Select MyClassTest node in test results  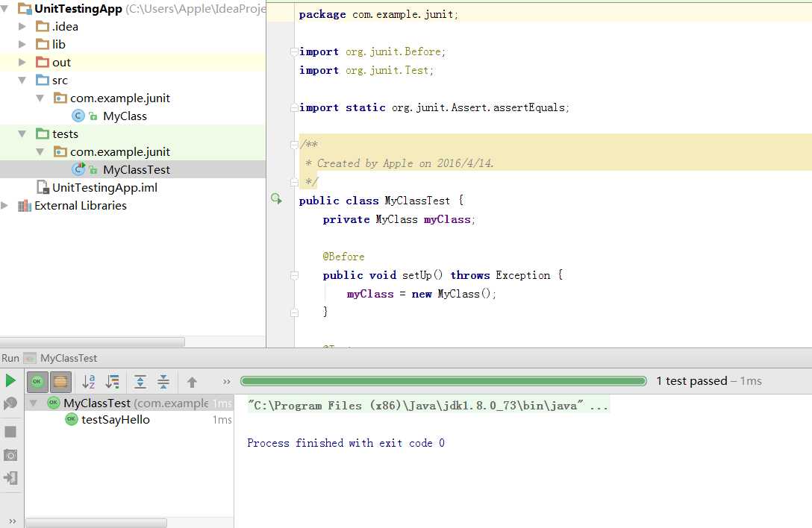[129, 403]
